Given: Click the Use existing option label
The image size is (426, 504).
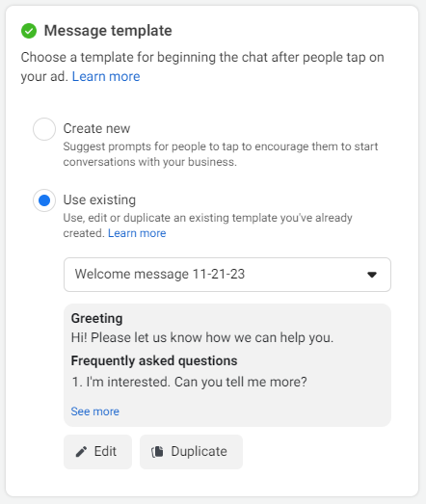Looking at the screenshot, I should (99, 199).
